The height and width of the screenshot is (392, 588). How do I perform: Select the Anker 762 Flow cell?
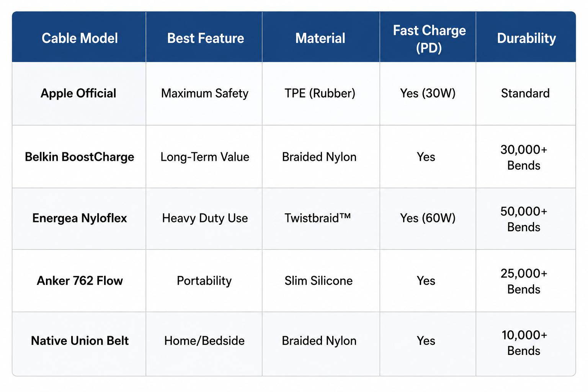click(x=79, y=281)
